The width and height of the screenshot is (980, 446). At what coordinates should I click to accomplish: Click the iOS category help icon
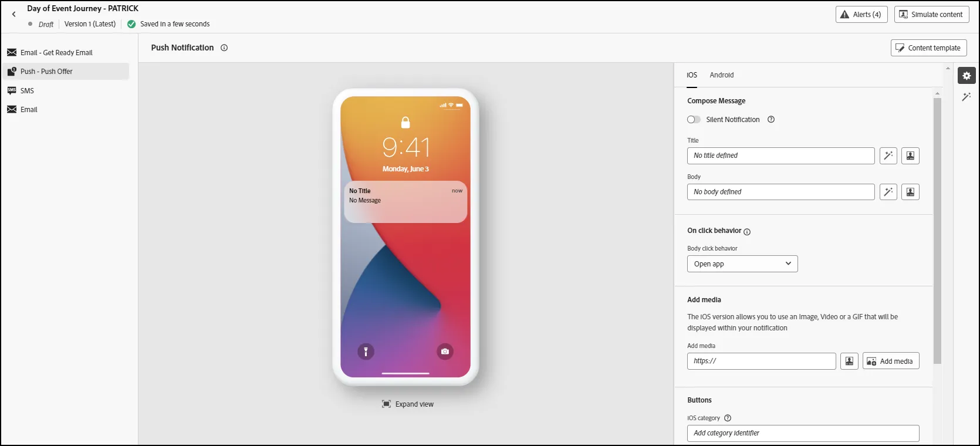728,418
